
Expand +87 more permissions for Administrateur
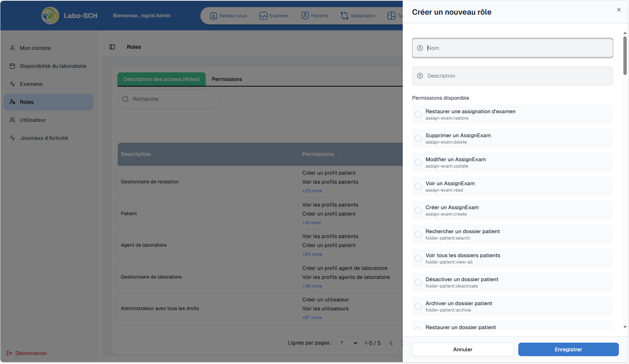coord(312,318)
